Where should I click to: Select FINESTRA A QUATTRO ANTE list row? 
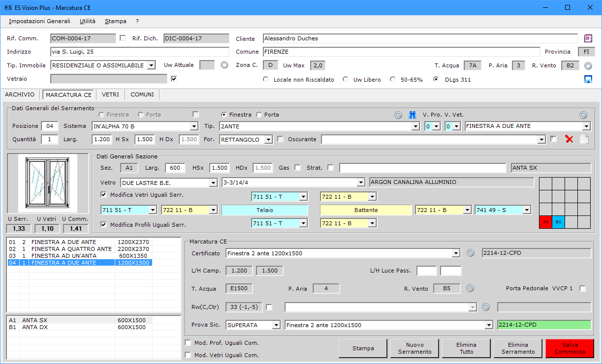coord(71,249)
